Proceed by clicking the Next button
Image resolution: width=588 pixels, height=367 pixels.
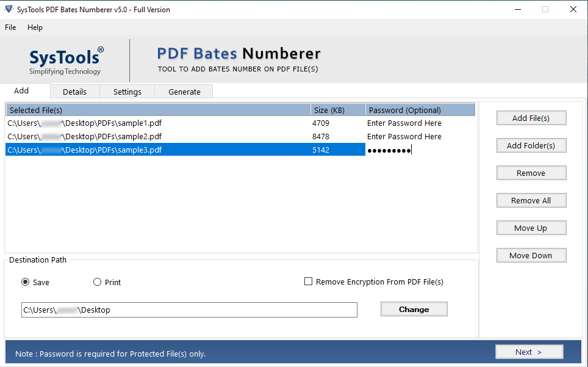tap(529, 351)
